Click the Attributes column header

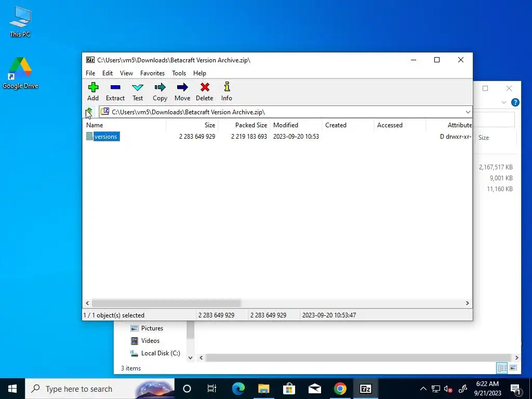coord(449,125)
